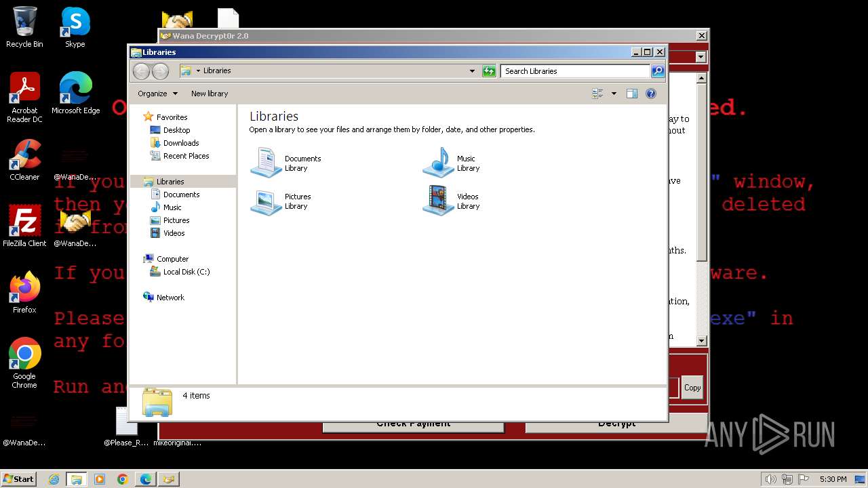This screenshot has height=488, width=868.
Task: Open the Wana Decrypt0r language dropdown
Action: (x=701, y=58)
